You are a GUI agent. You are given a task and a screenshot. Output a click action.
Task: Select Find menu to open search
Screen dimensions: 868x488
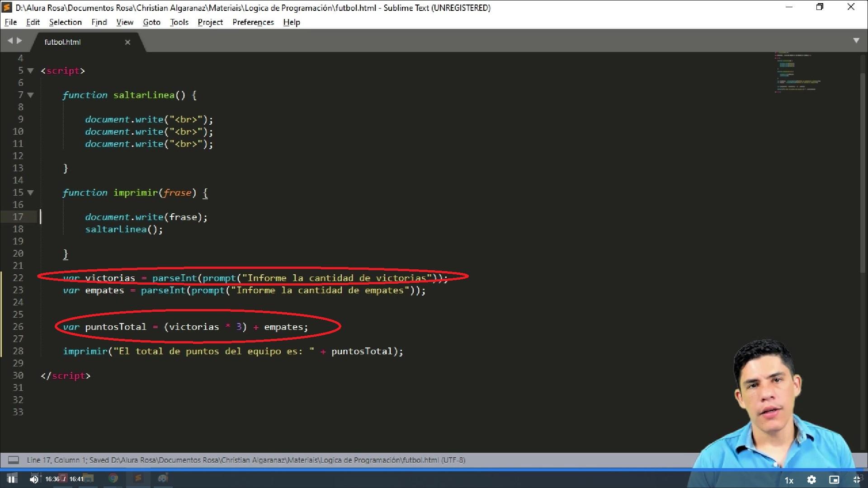click(x=99, y=22)
